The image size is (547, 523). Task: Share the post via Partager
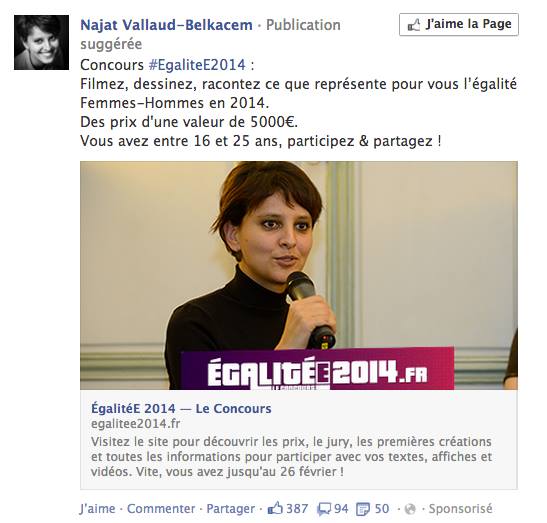[231, 508]
